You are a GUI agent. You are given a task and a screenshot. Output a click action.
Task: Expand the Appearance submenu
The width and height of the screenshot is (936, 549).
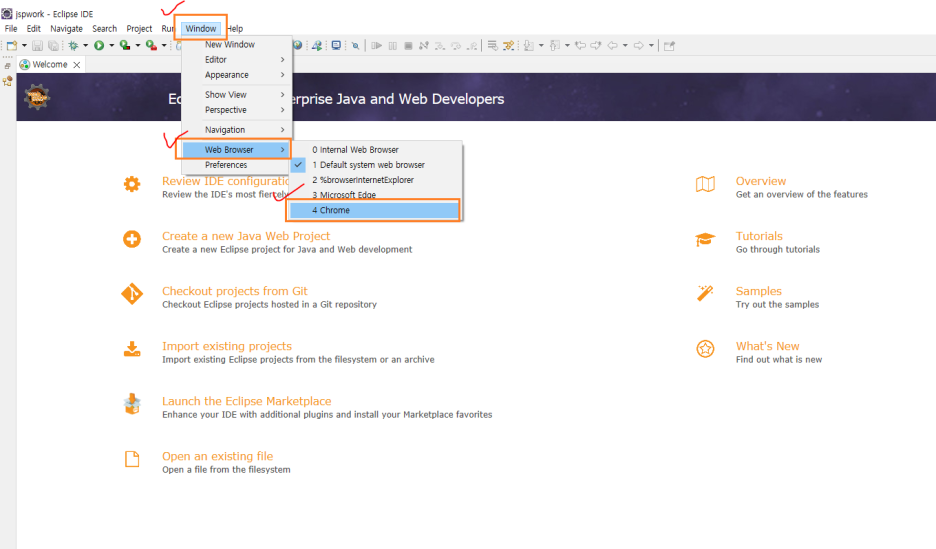[236, 75]
